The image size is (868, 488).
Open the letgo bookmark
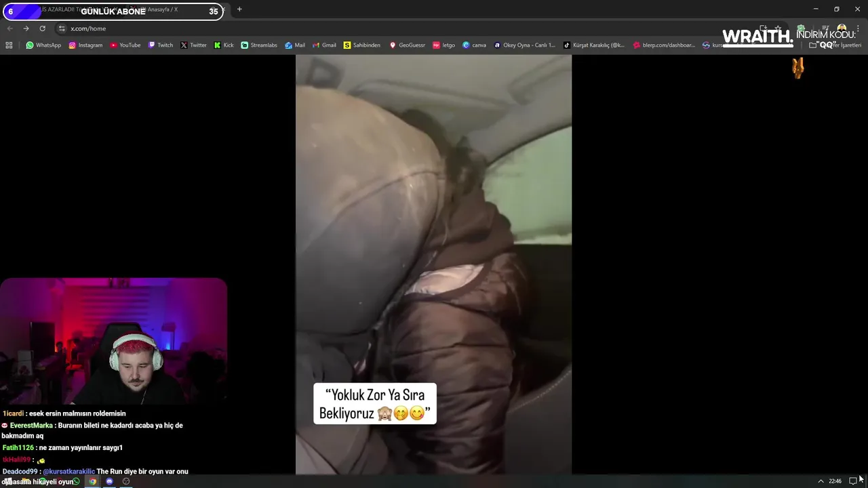tap(444, 45)
